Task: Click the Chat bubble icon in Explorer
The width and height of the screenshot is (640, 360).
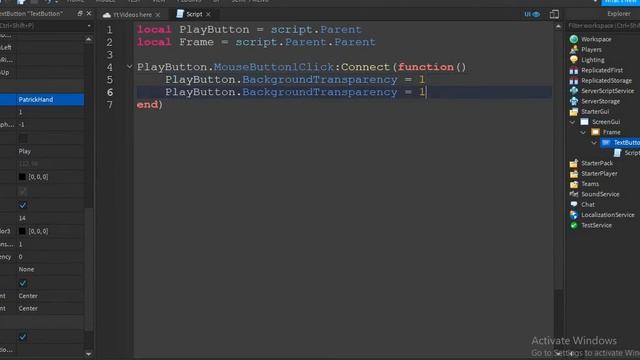Action: (574, 204)
